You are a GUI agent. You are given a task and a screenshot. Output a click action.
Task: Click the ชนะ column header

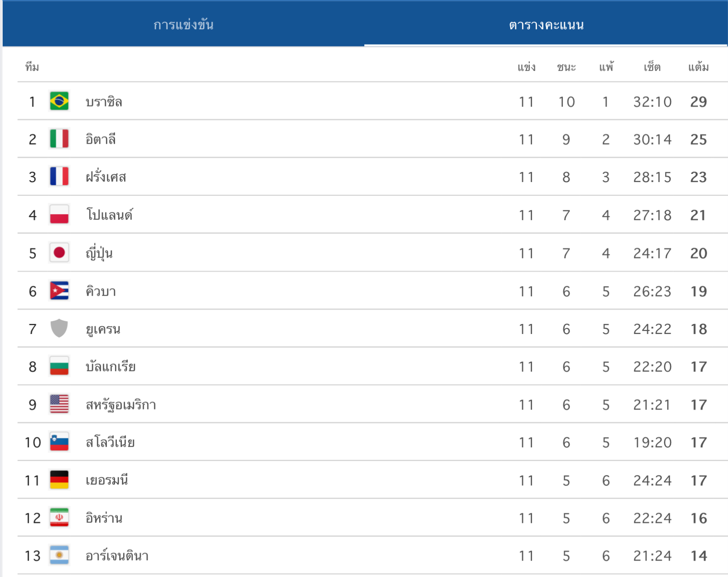[566, 67]
